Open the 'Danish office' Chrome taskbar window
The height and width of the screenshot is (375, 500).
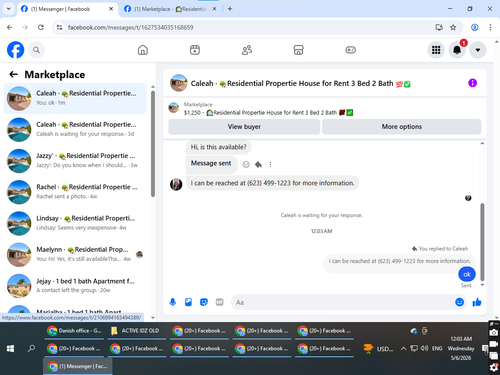tap(74, 331)
